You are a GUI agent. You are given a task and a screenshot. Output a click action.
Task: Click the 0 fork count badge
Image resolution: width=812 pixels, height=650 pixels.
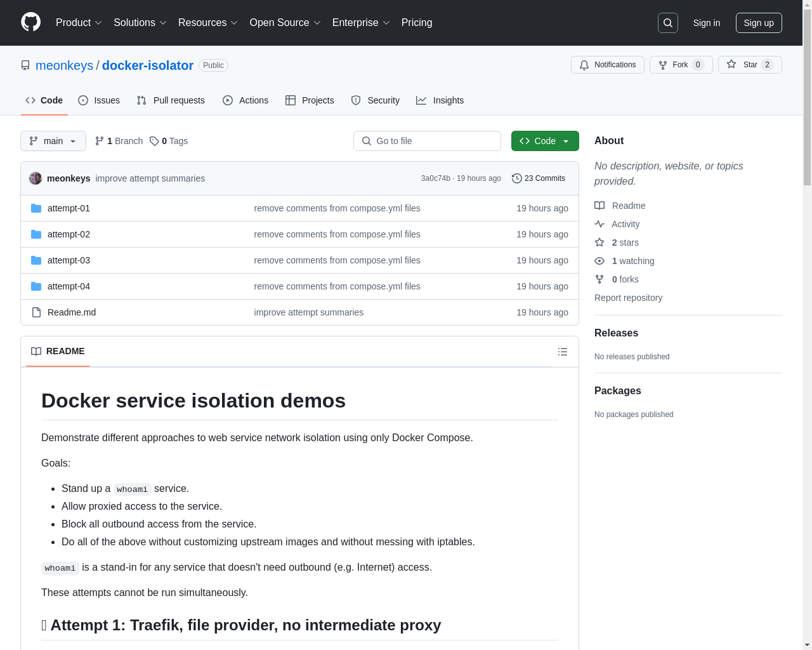click(698, 65)
